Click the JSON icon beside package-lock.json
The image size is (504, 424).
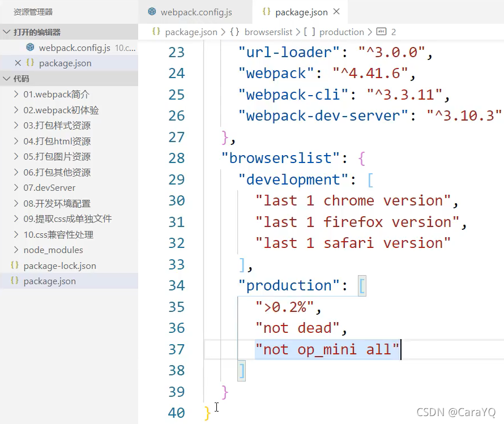pyautogui.click(x=15, y=265)
